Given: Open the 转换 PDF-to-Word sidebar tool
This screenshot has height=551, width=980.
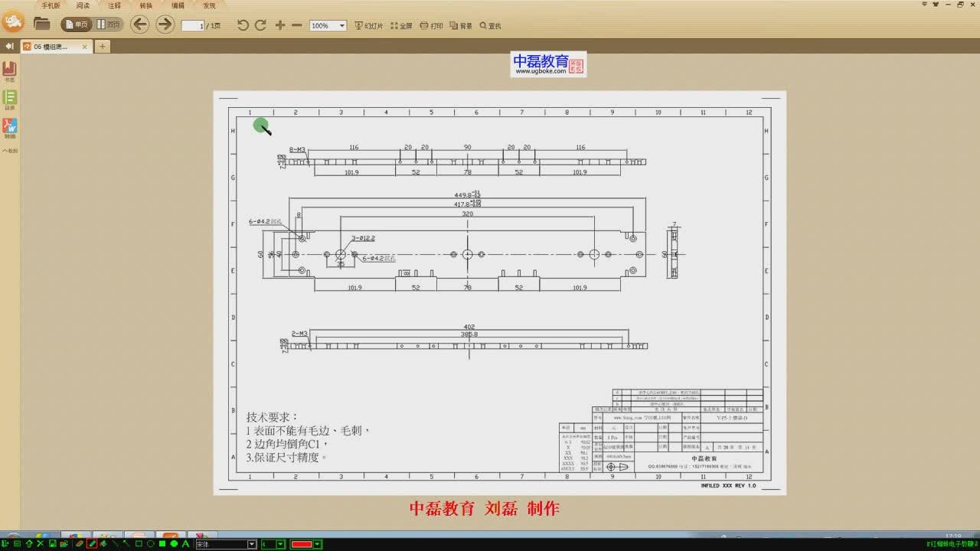Looking at the screenshot, I should point(10,129).
